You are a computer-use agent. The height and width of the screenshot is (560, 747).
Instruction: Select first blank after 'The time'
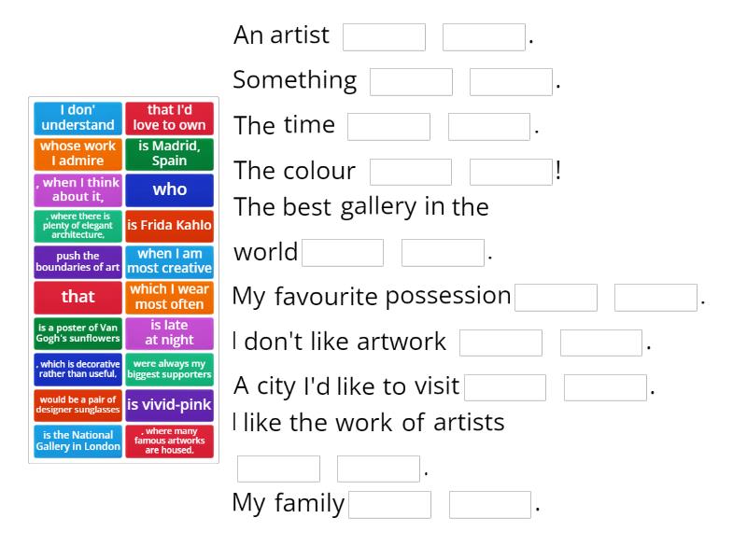pyautogui.click(x=388, y=127)
